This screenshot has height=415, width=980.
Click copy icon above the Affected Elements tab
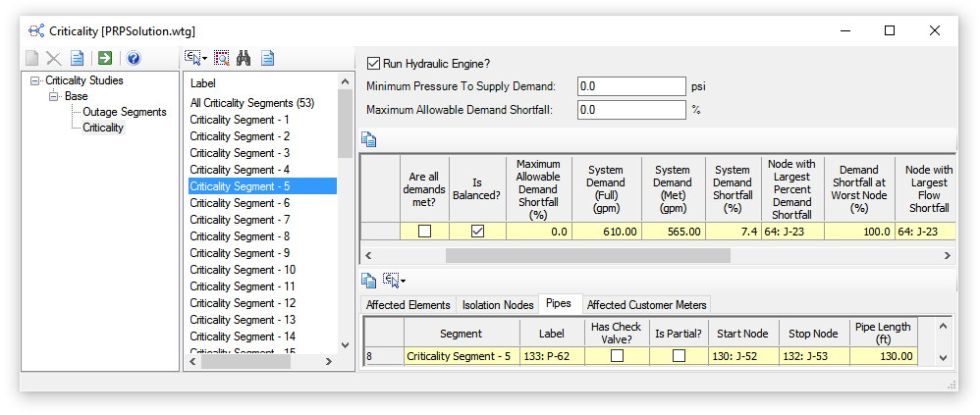coord(369,281)
